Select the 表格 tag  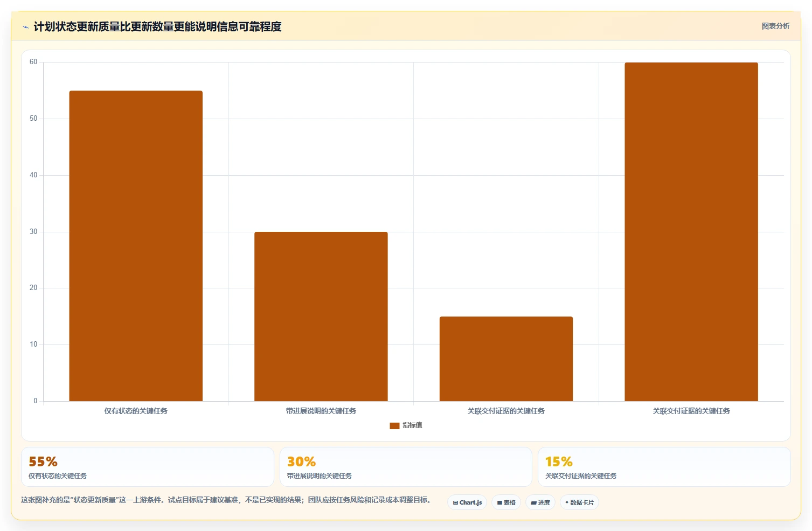point(506,502)
